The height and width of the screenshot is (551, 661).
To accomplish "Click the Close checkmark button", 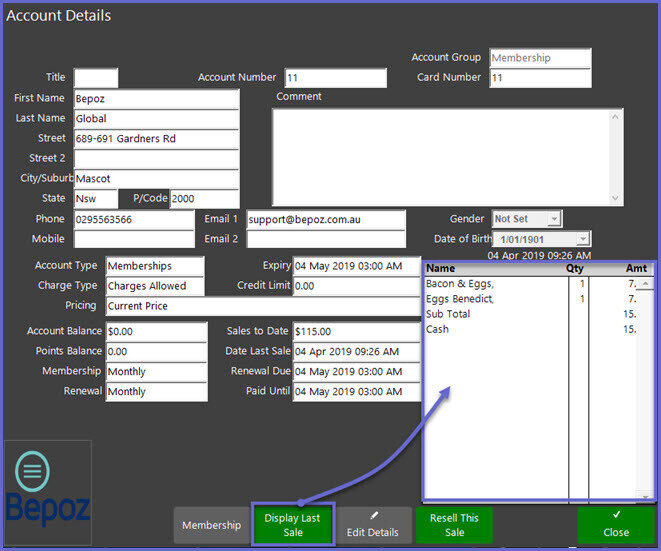I will coord(616,524).
